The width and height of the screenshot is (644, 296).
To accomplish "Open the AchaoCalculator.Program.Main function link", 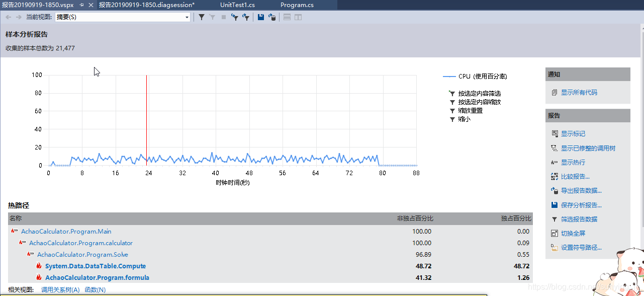I will 66,232.
